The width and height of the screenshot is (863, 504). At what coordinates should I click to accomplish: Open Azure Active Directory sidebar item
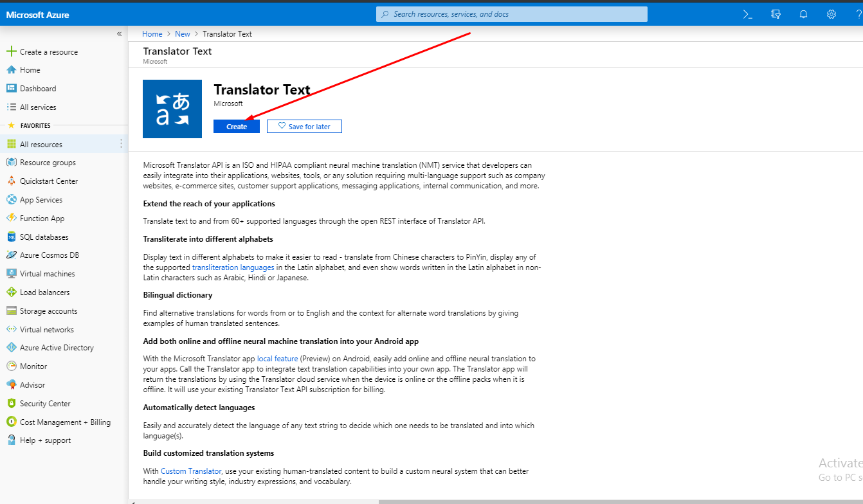57,348
